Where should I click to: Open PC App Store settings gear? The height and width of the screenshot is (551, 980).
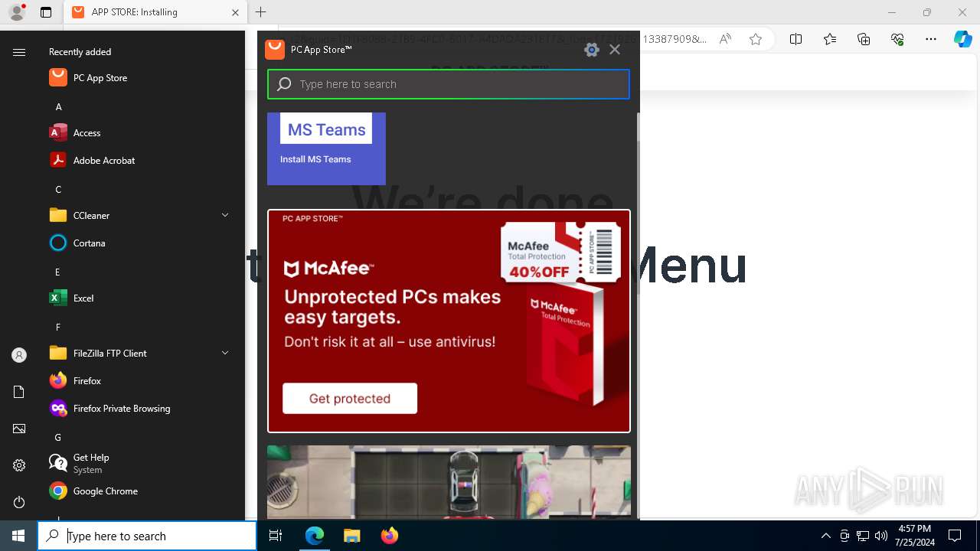tap(591, 50)
